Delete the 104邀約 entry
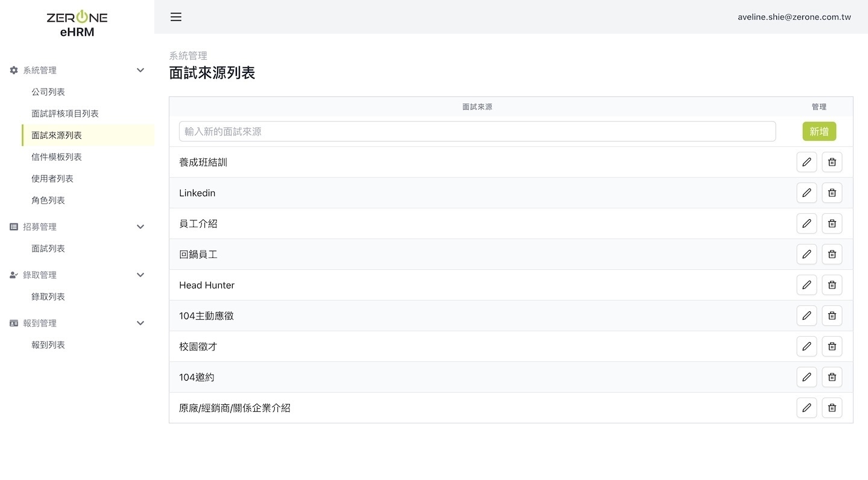Image resolution: width=868 pixels, height=480 pixels. pos(832,377)
